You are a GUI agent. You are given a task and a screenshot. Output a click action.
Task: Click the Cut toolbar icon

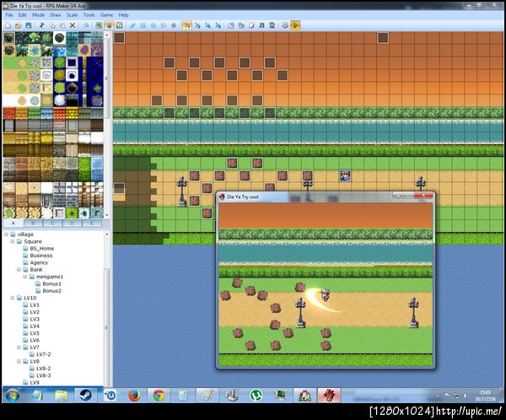(x=41, y=25)
